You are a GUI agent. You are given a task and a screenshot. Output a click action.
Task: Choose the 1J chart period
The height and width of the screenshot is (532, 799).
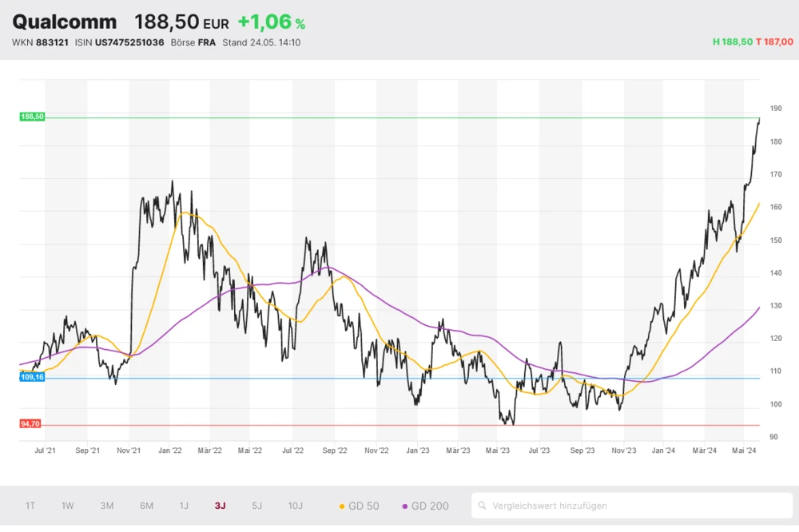(184, 506)
